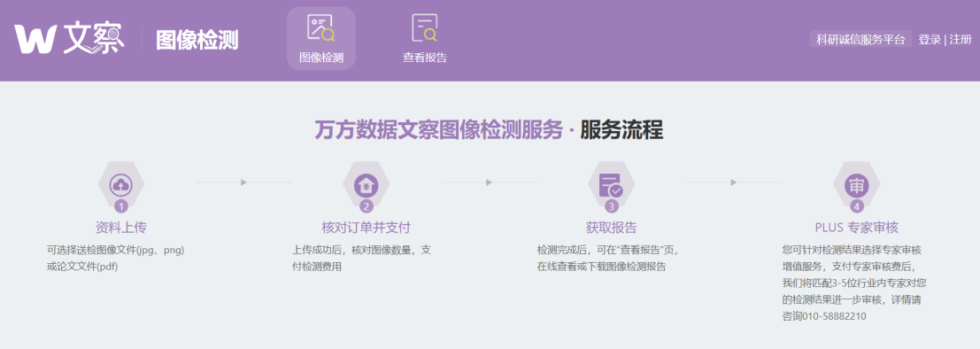The width and height of the screenshot is (980, 349).
Task: Click the 登录 login link
Action: pos(930,39)
